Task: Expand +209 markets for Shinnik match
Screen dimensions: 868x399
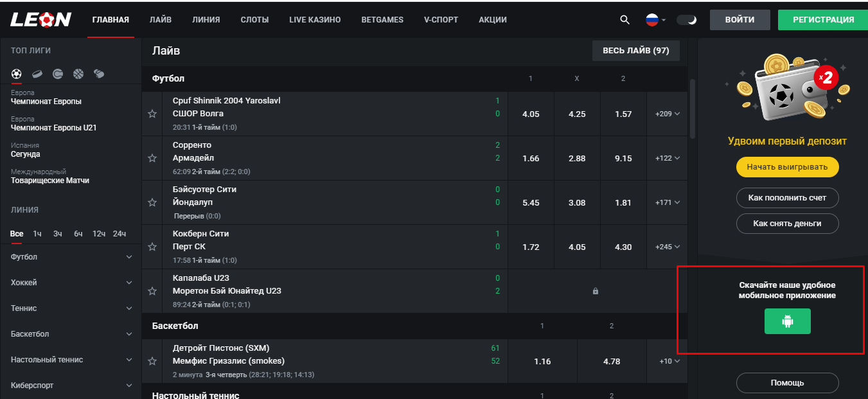Action: pos(668,114)
